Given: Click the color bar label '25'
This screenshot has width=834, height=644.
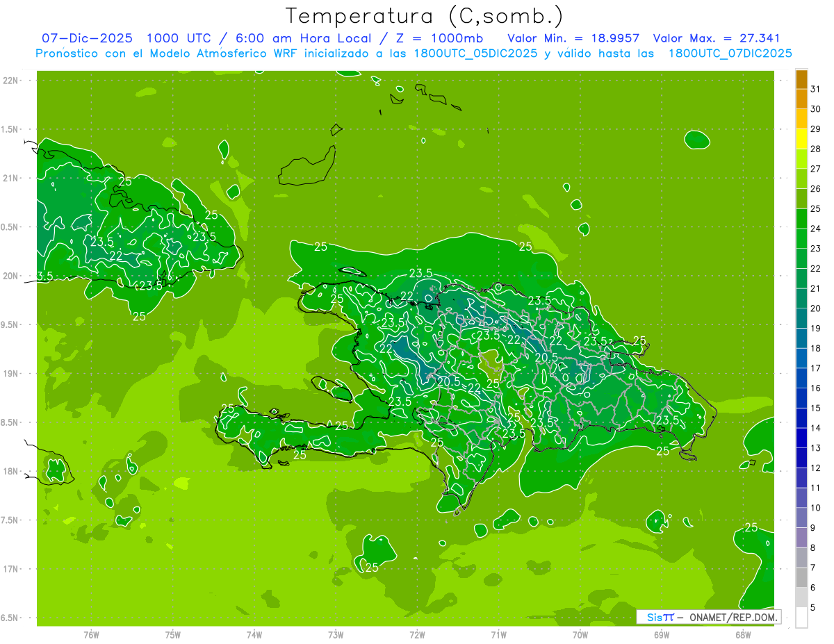Looking at the screenshot, I should pyautogui.click(x=815, y=208).
